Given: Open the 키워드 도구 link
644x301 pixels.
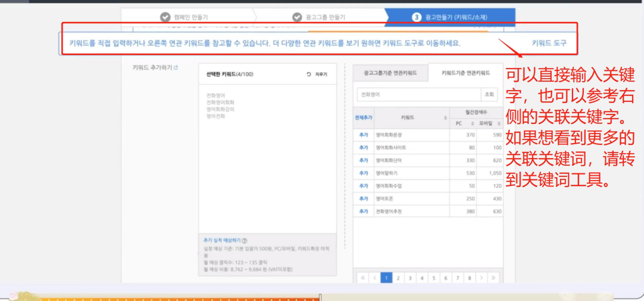Looking at the screenshot, I should click(x=549, y=43).
